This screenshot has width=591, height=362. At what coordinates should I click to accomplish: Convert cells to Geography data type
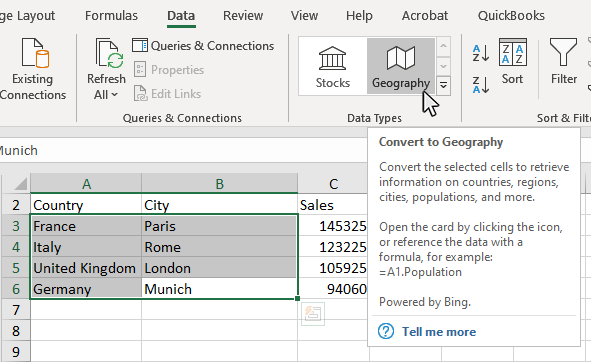click(x=401, y=67)
